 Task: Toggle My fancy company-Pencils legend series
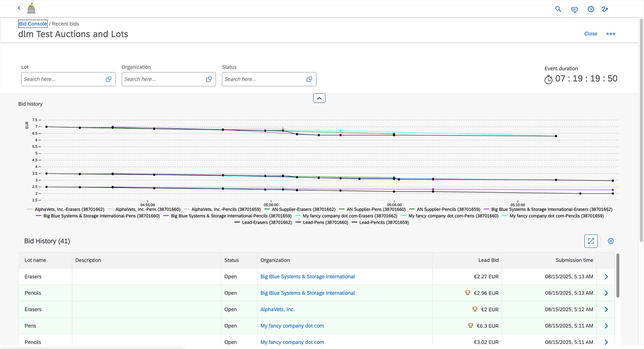click(553, 216)
